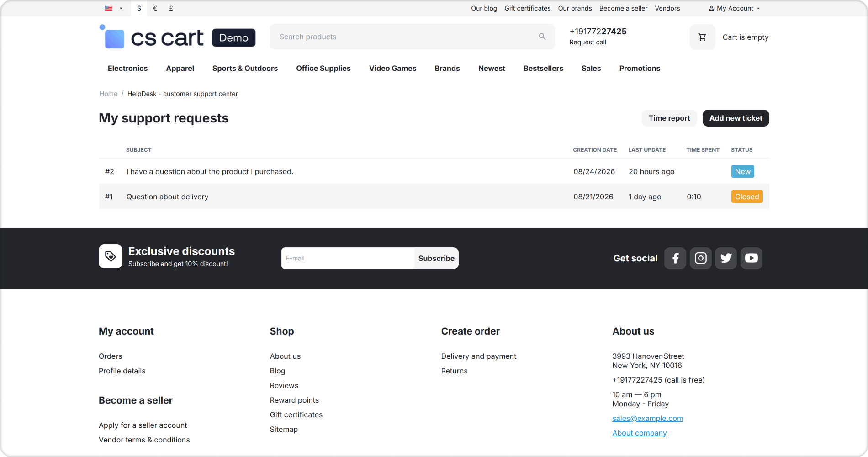Click Add new ticket button
The image size is (868, 457).
[x=736, y=118]
